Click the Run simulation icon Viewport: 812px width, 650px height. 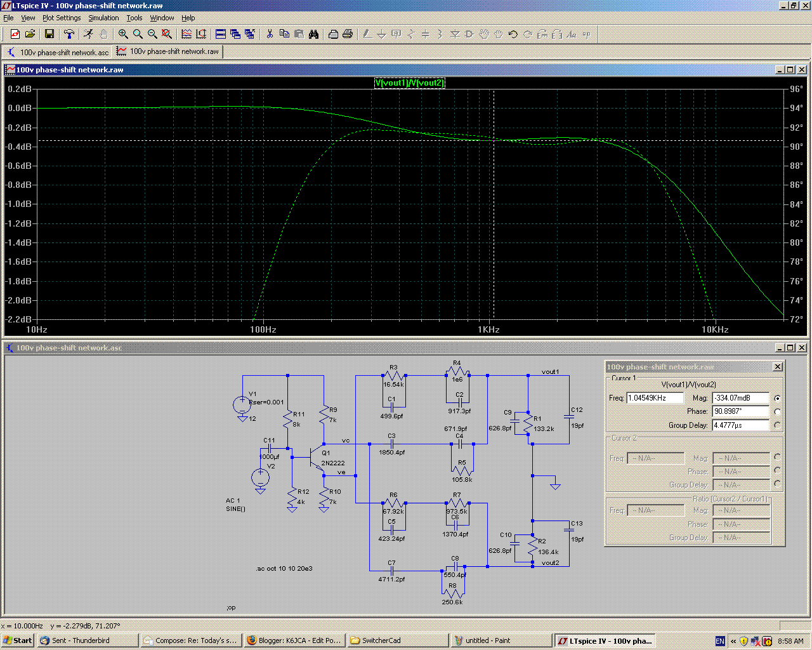click(88, 34)
